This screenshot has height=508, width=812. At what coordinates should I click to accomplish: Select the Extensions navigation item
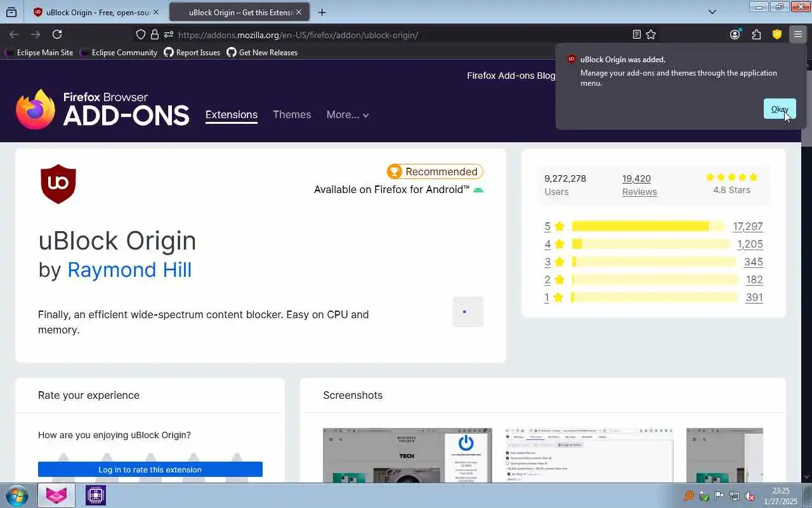coord(232,114)
